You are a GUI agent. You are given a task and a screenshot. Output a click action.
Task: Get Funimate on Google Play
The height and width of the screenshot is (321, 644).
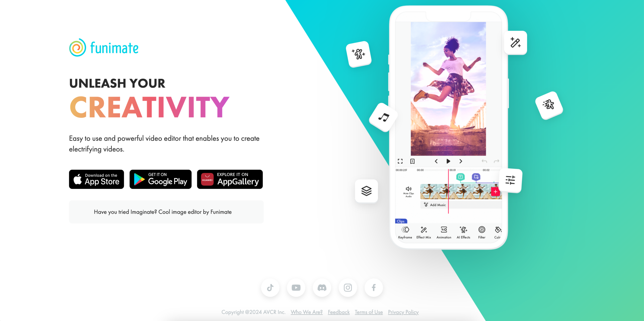pyautogui.click(x=160, y=179)
